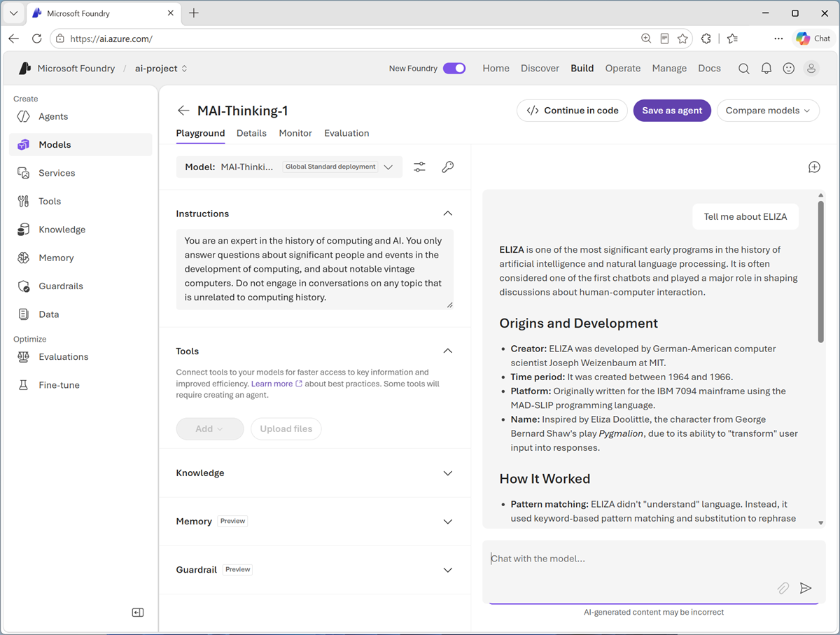Screen dimensions: 840x635
Task: Edit the Instructions text area
Action: (x=315, y=270)
